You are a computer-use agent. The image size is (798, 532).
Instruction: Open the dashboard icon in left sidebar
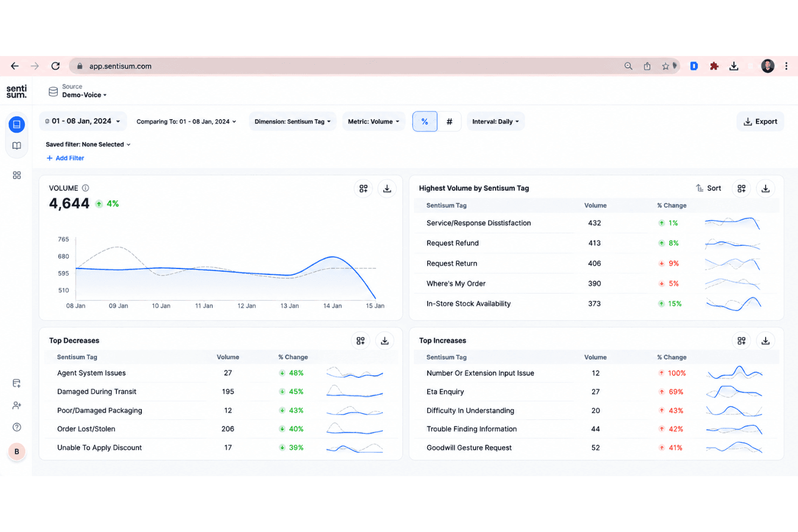[17, 125]
